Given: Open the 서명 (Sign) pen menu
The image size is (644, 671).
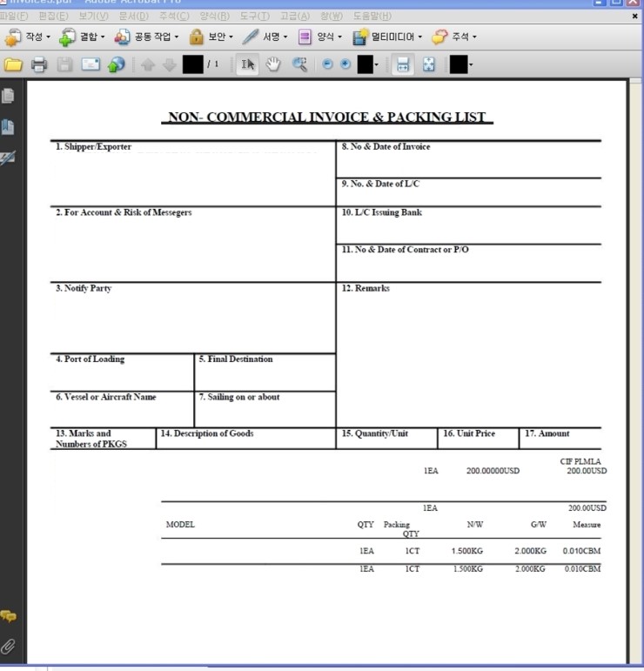Looking at the screenshot, I should pos(265,37).
